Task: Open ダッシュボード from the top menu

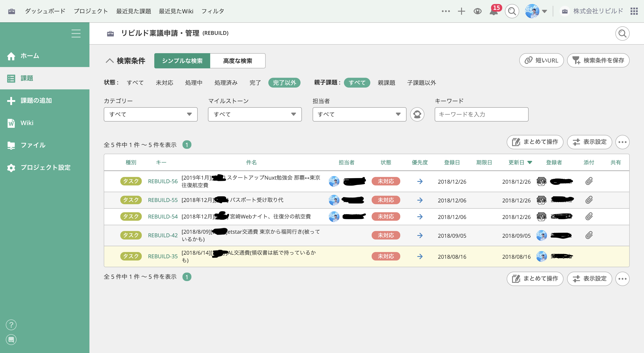Action: (45, 11)
